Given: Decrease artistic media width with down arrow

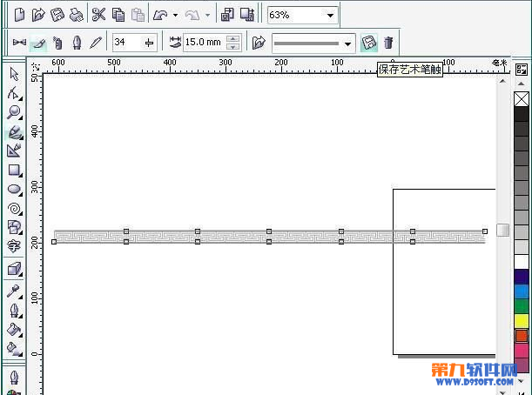Looking at the screenshot, I should (232, 47).
